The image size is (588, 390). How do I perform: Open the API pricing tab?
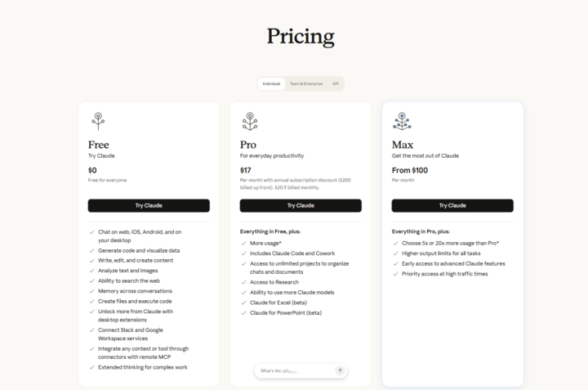335,83
